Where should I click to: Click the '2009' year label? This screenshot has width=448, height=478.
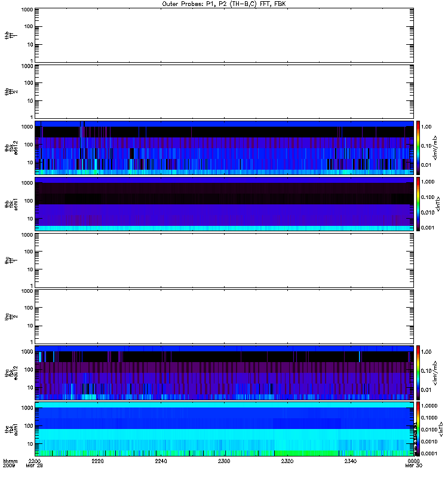pyautogui.click(x=8, y=466)
